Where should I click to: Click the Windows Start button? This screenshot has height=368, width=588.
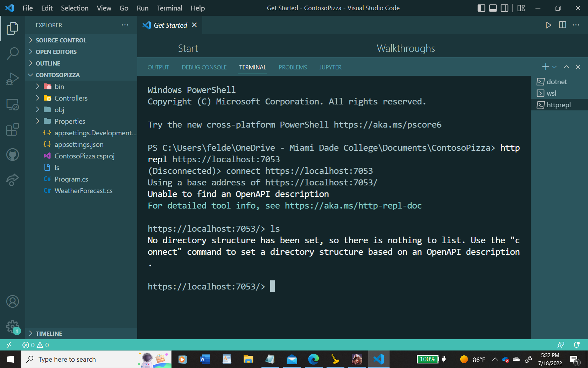[x=10, y=359]
